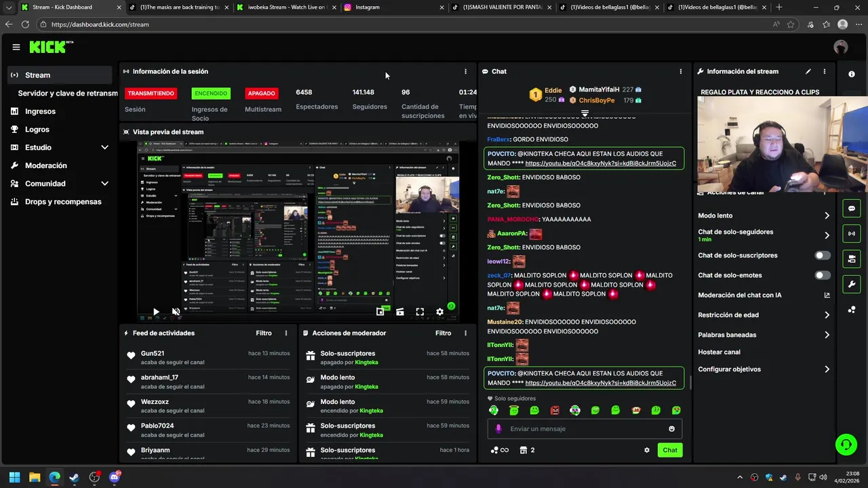This screenshot has height=488, width=868.
Task: Toggle the chat panel icon in right rail
Action: pos(852,208)
